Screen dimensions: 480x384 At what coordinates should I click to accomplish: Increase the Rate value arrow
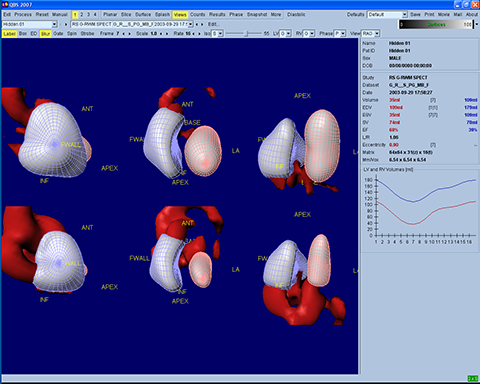point(199,34)
